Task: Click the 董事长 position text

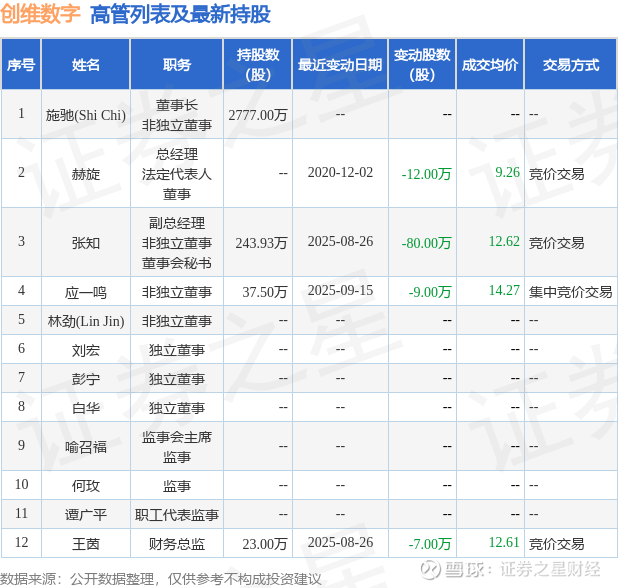Action: [177, 105]
